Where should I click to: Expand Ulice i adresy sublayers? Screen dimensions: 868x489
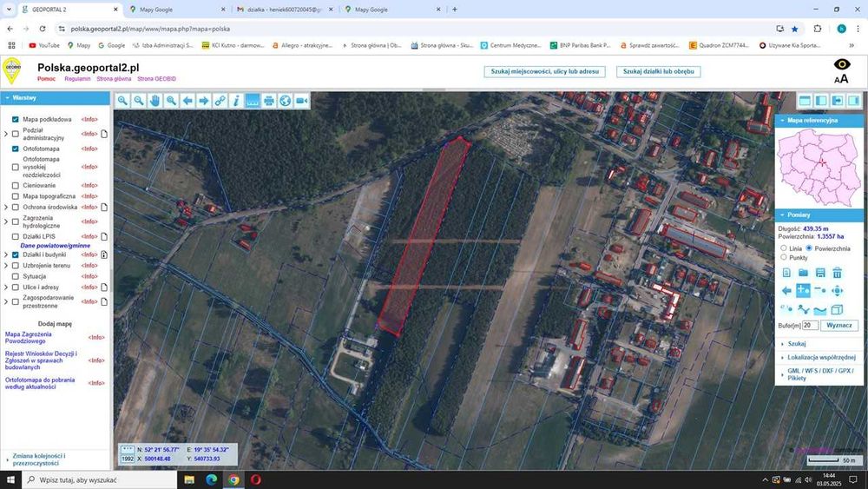(6, 287)
